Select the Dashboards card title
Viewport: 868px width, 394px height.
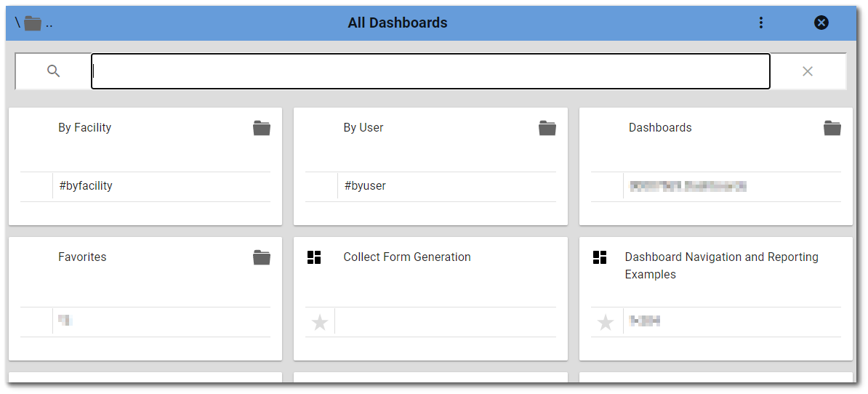click(x=660, y=128)
